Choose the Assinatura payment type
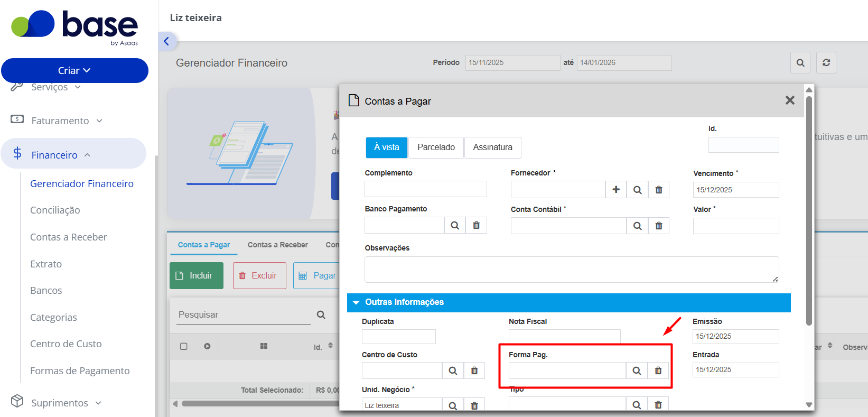The width and height of the screenshot is (868, 417). pos(492,147)
